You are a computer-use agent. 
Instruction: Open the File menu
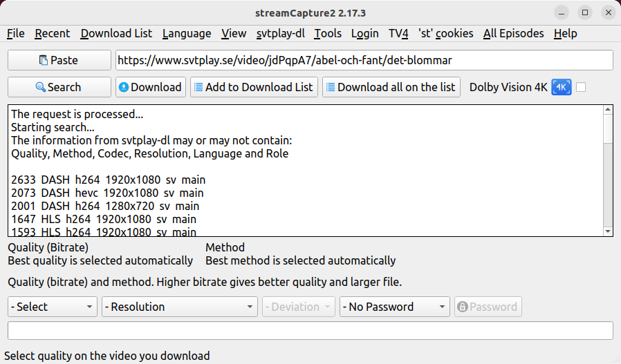tap(16, 34)
